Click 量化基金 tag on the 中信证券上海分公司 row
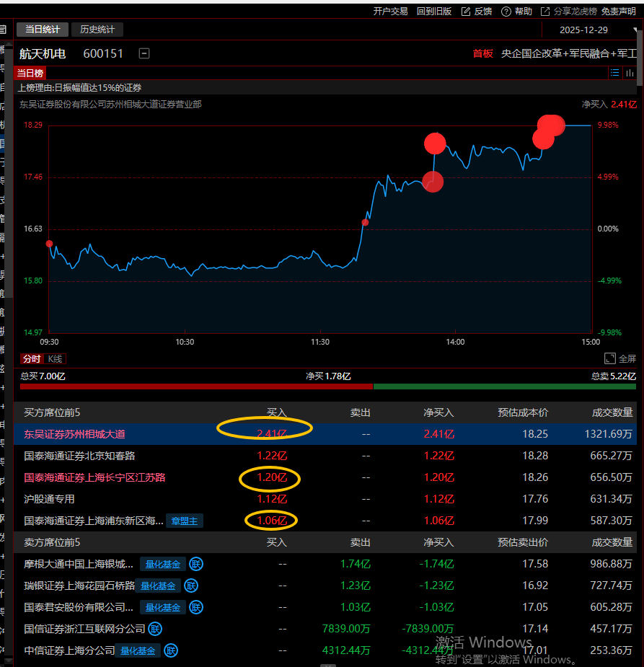Screen dimensions: 644x667 pyautogui.click(x=138, y=650)
